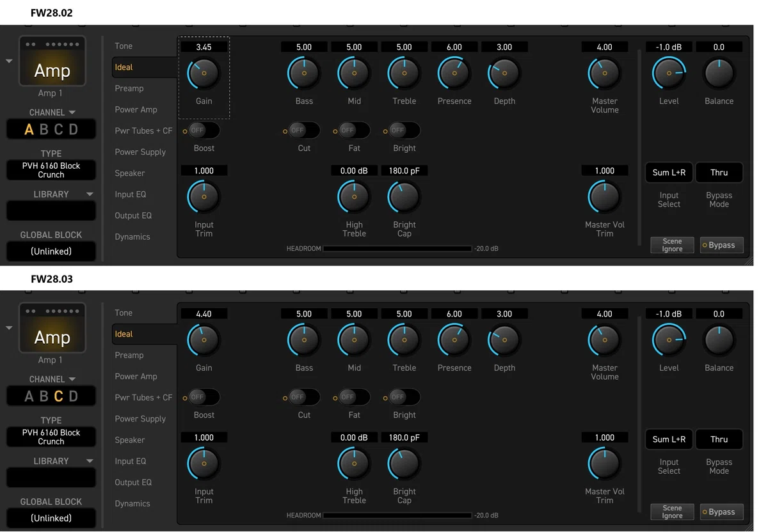
Task: Open Power Amp tab in FW28.02 panel
Action: 136,109
